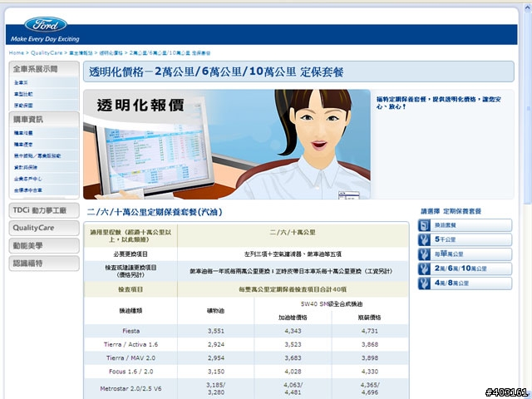Screen dimensions: 532x399
Task: Open the 全車系 sidebar link
Action: (x=21, y=82)
